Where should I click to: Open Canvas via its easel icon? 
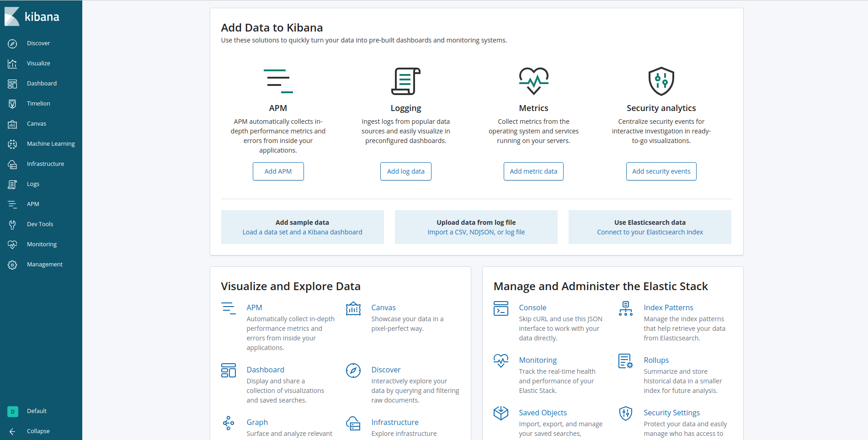(12, 123)
